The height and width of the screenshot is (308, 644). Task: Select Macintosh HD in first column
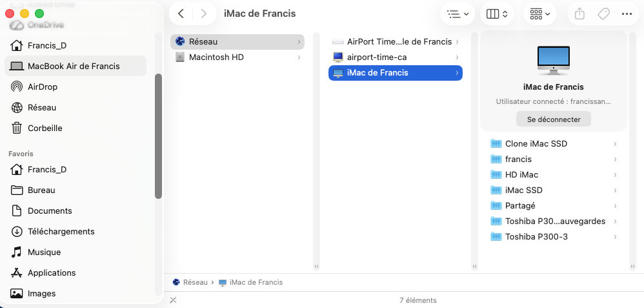pyautogui.click(x=216, y=57)
